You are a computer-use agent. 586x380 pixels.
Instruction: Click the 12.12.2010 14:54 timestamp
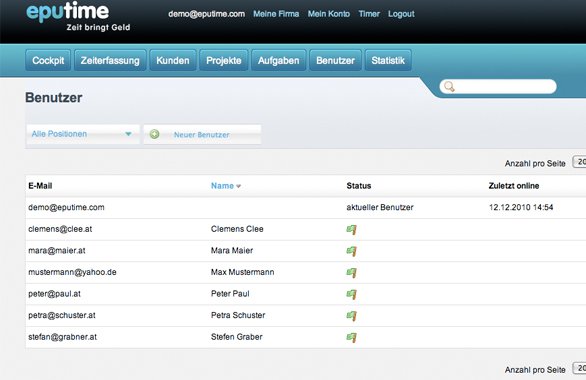pyautogui.click(x=521, y=207)
